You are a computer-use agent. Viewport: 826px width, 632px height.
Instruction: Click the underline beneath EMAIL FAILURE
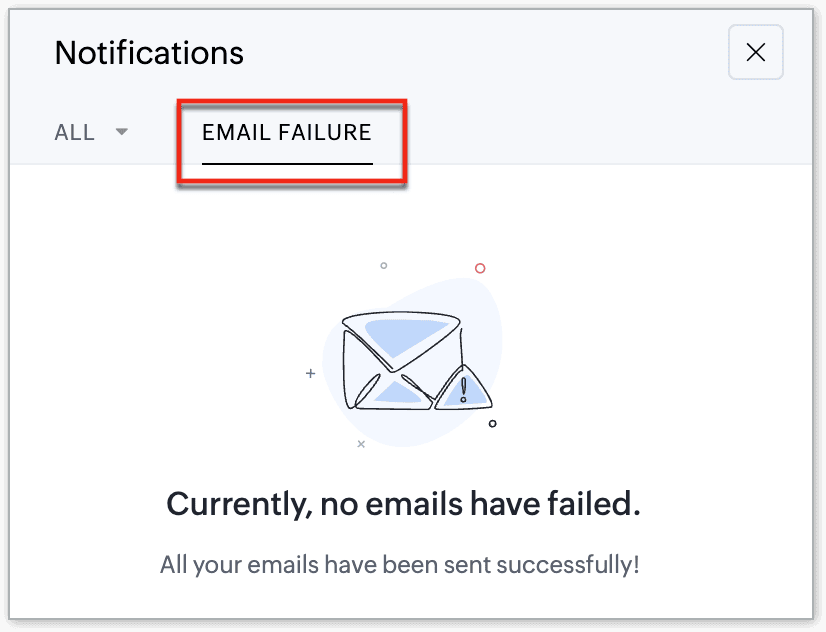point(287,164)
